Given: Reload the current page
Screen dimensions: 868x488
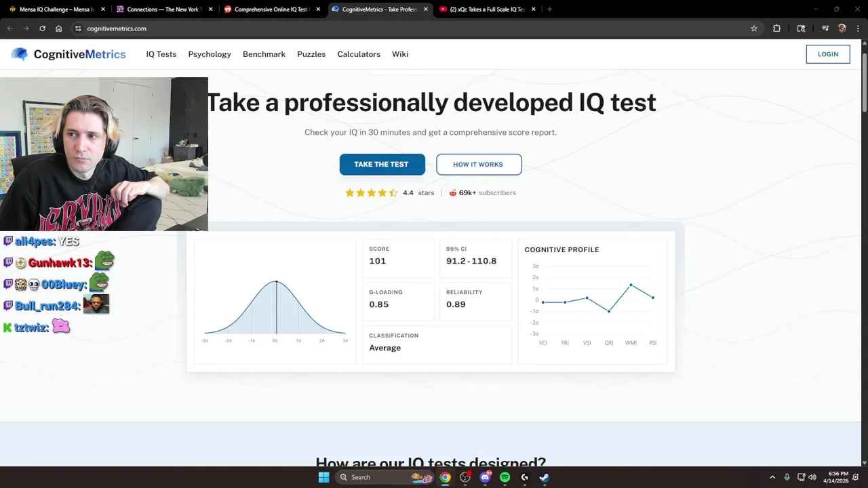Looking at the screenshot, I should point(42,28).
